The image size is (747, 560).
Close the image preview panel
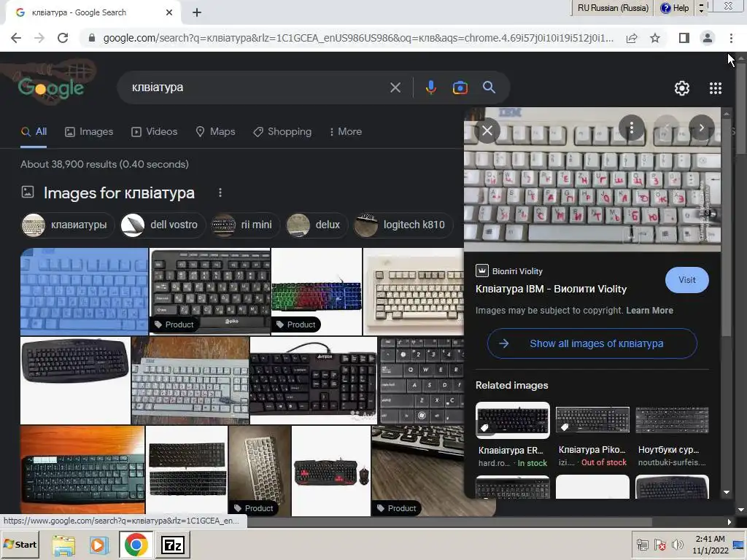pos(487,131)
